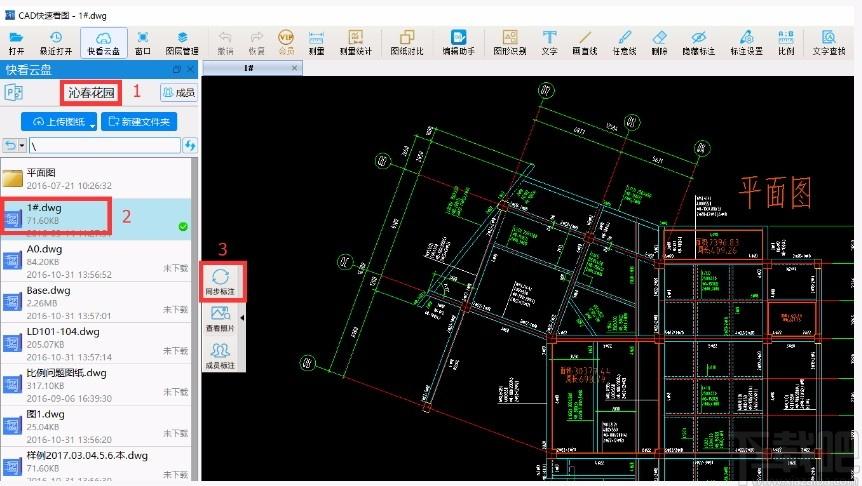The image size is (862, 486).
Task: Open the 上传图纸 dropdown arrow
Action: pyautogui.click(x=92, y=125)
